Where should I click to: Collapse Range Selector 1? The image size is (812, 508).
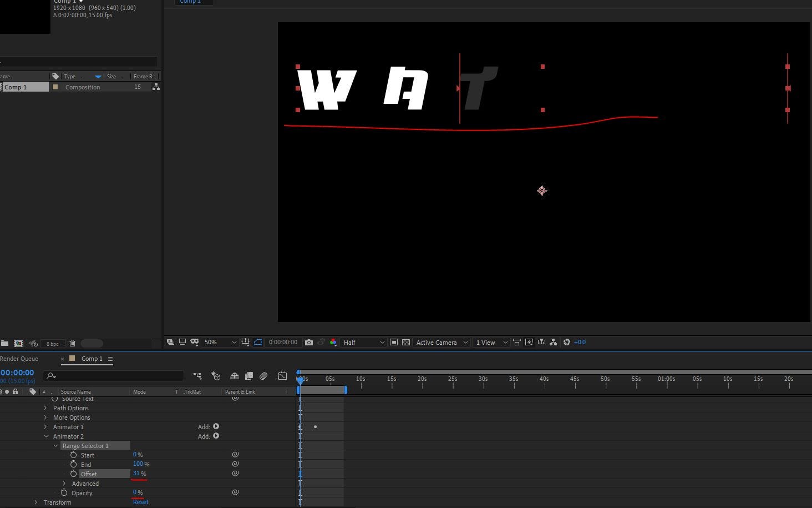[x=55, y=446]
